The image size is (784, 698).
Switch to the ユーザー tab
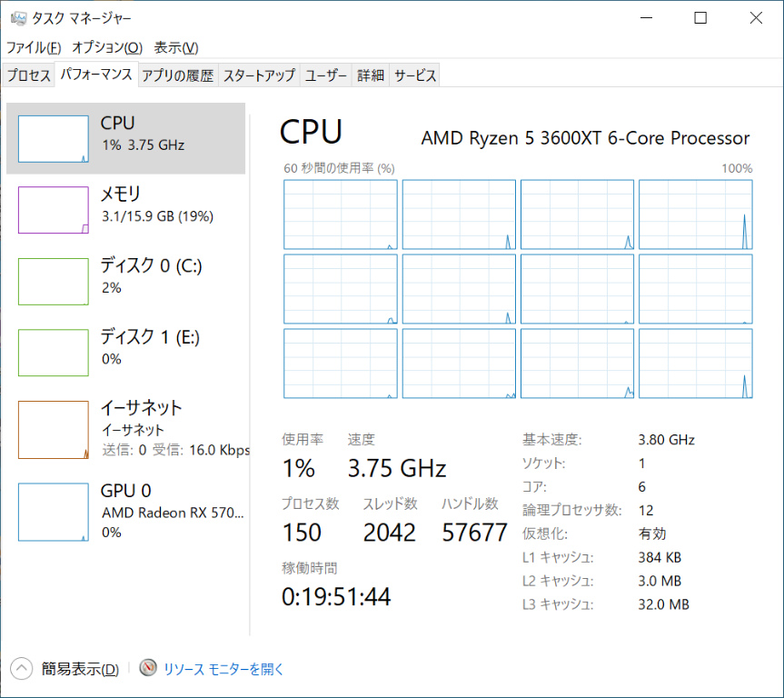tap(326, 76)
